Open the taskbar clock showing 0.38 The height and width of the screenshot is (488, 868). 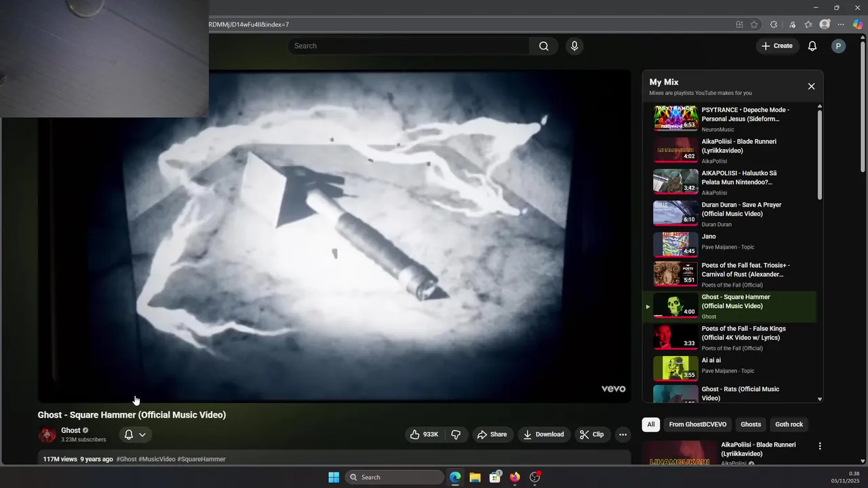tap(846, 477)
